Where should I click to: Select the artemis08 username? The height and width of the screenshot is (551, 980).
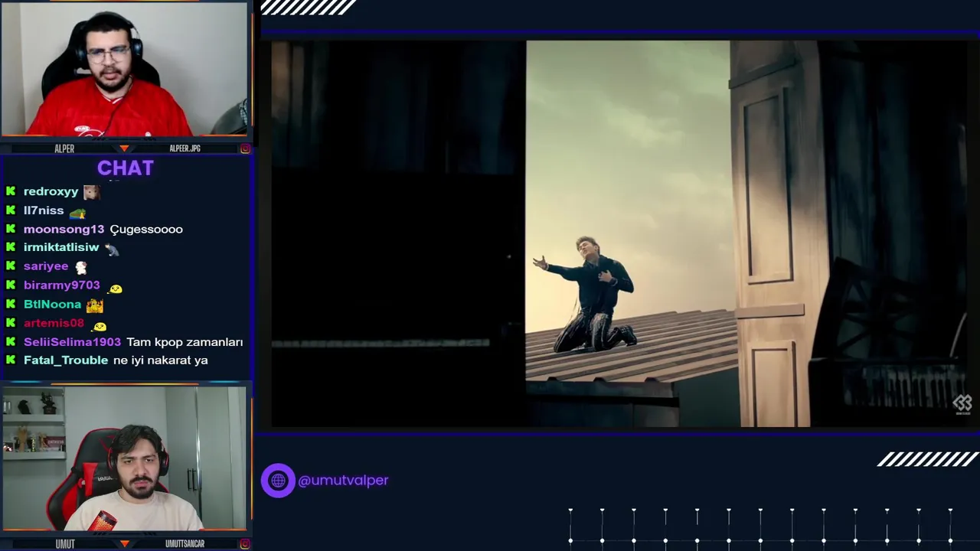54,323
